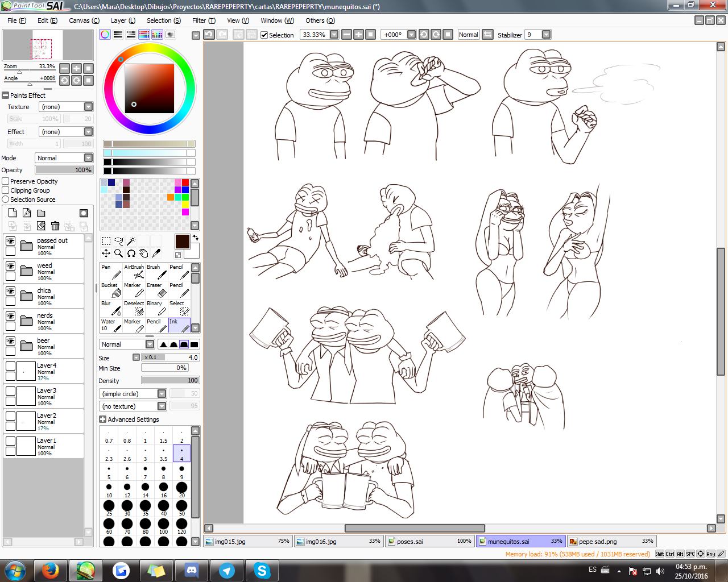
Task: Select the AirBrush tool
Action: point(134,272)
